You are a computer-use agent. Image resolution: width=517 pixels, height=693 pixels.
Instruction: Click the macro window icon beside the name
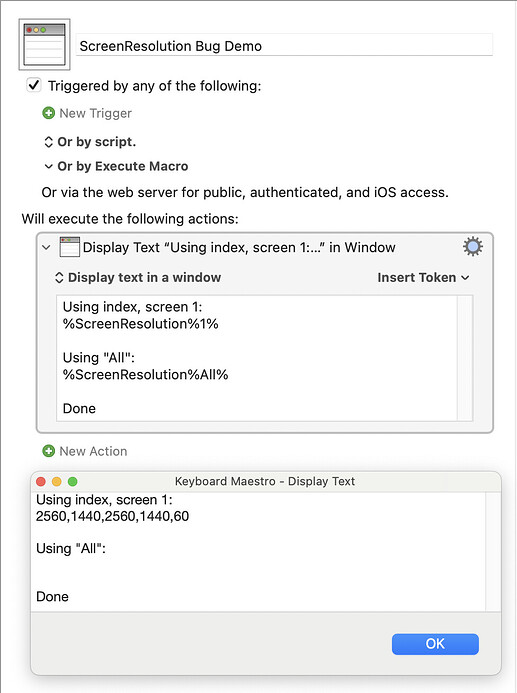pyautogui.click(x=44, y=44)
